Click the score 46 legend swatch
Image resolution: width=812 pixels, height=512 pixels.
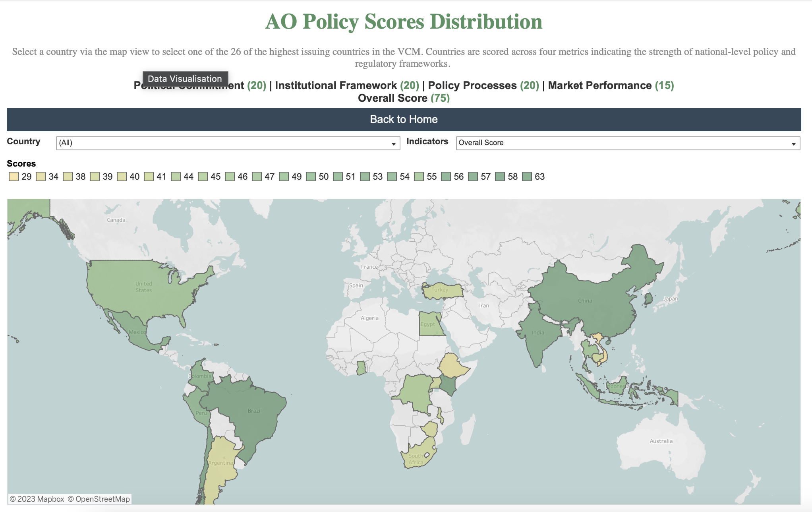coord(229,176)
